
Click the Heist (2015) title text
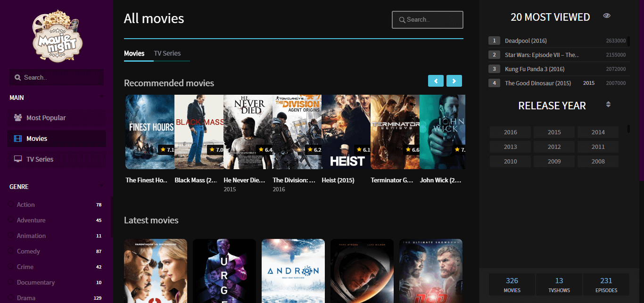point(338,180)
